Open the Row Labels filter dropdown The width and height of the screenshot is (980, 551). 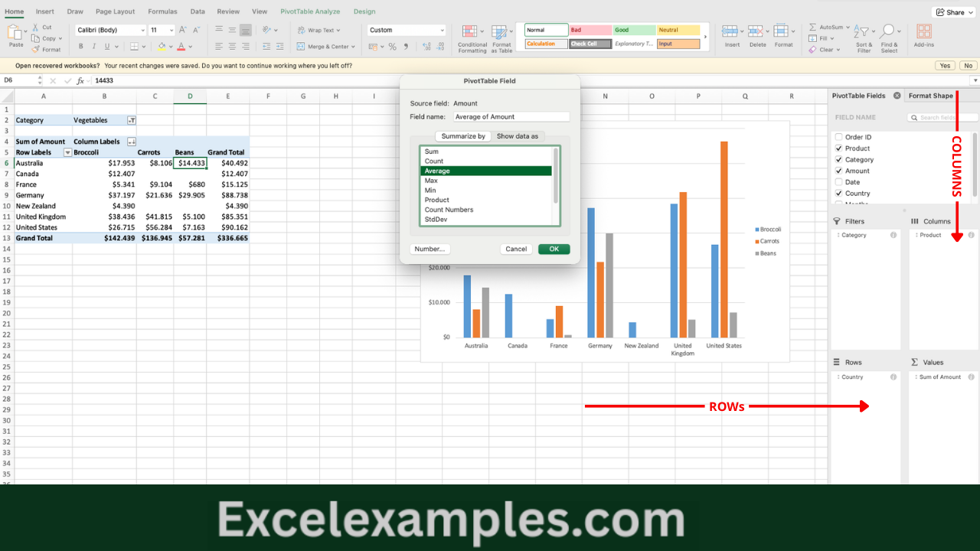pyautogui.click(x=66, y=152)
